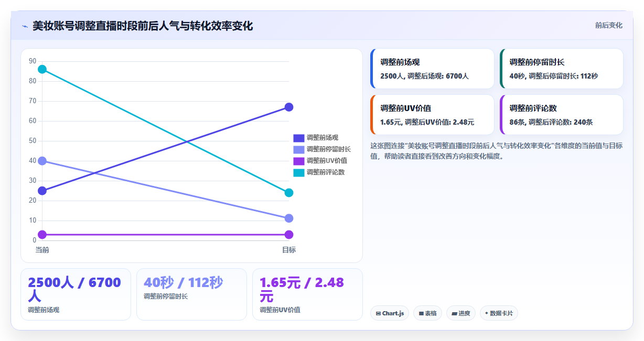Click the 场观 point at 目标 (67)
The image size is (644, 341).
click(289, 107)
